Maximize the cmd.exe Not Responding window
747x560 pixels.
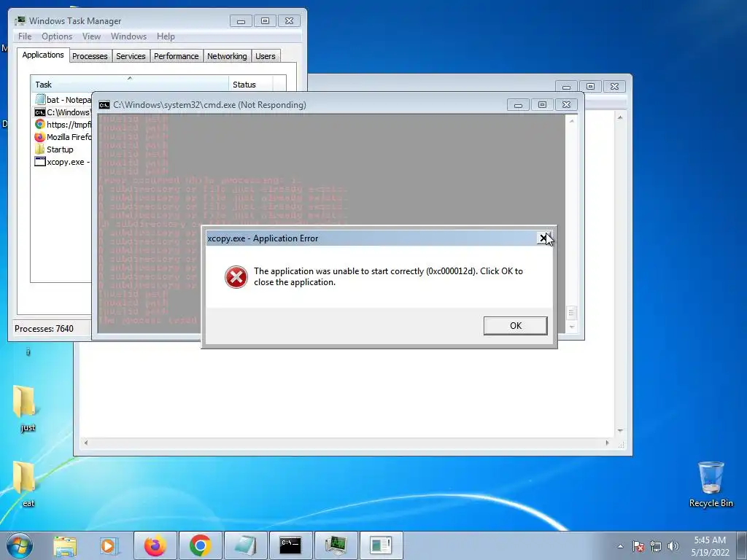pos(542,105)
